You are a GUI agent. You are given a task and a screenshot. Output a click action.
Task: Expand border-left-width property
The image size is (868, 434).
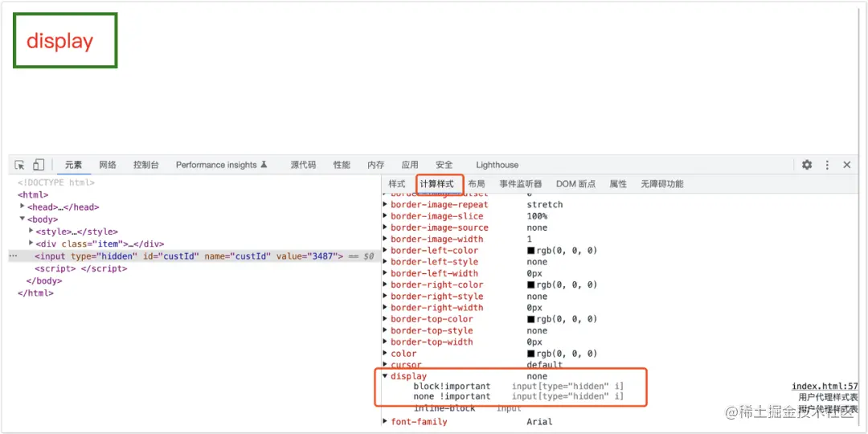(x=385, y=273)
